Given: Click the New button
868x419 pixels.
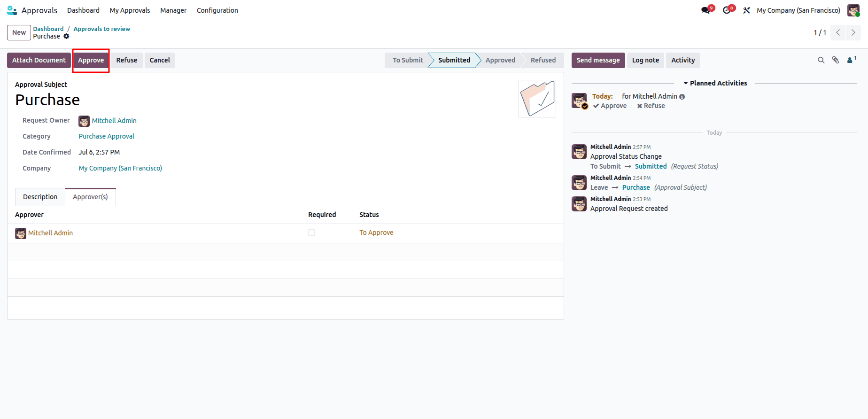Looking at the screenshot, I should tap(19, 32).
